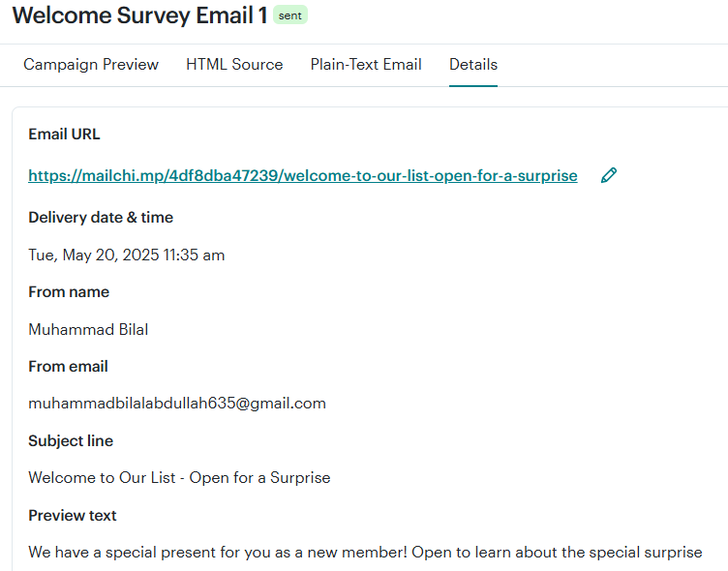
Task: Select the Plain-Text Email tab
Action: (x=366, y=65)
